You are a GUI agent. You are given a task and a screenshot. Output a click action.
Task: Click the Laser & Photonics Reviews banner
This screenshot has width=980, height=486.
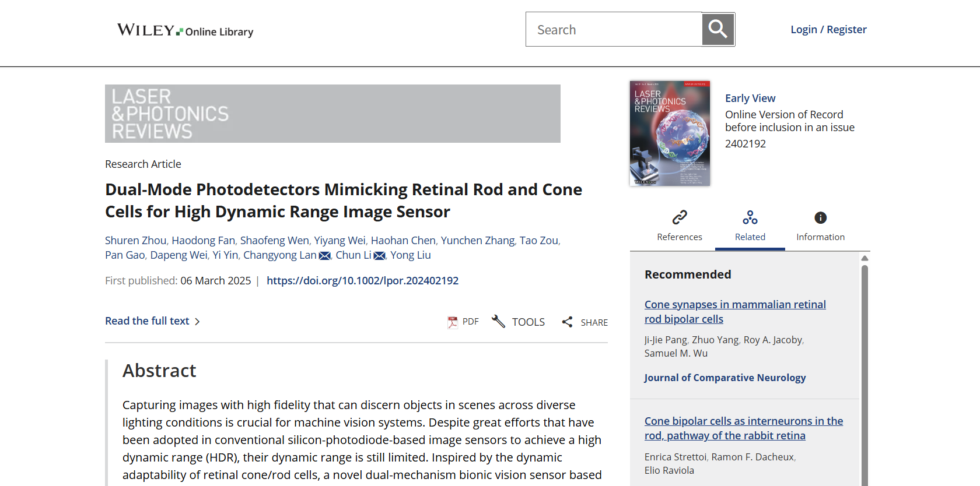click(x=332, y=114)
